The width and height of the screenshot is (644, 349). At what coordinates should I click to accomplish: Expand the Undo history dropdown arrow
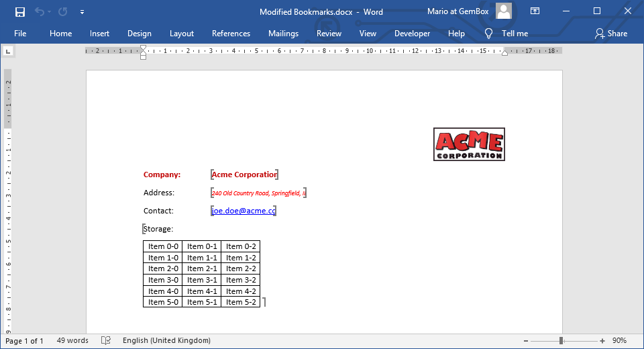(50, 12)
